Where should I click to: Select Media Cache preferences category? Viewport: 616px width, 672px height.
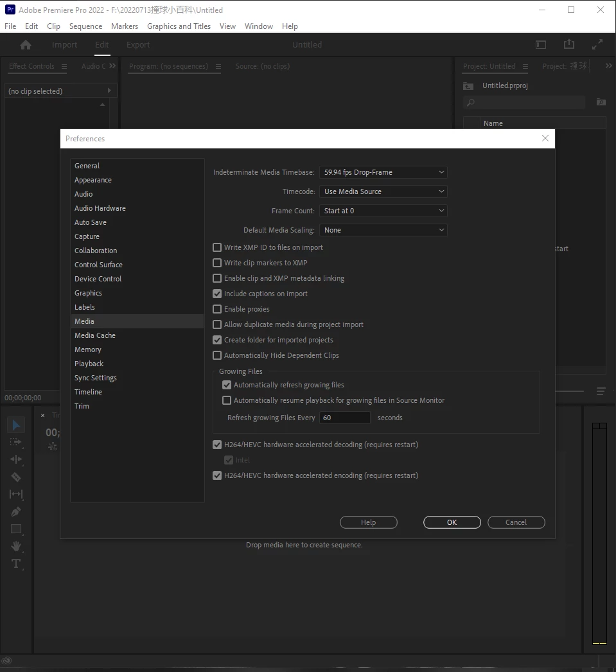pyautogui.click(x=137, y=335)
